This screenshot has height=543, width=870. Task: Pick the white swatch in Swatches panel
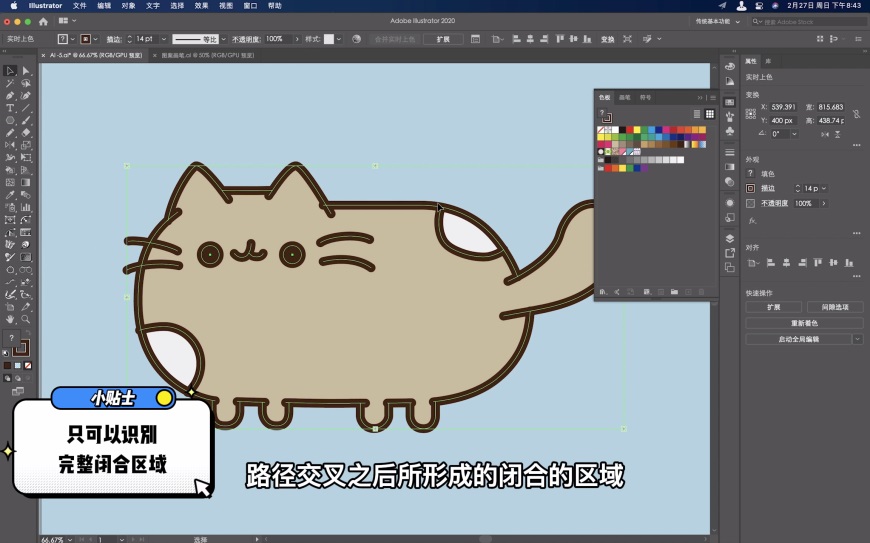615,130
